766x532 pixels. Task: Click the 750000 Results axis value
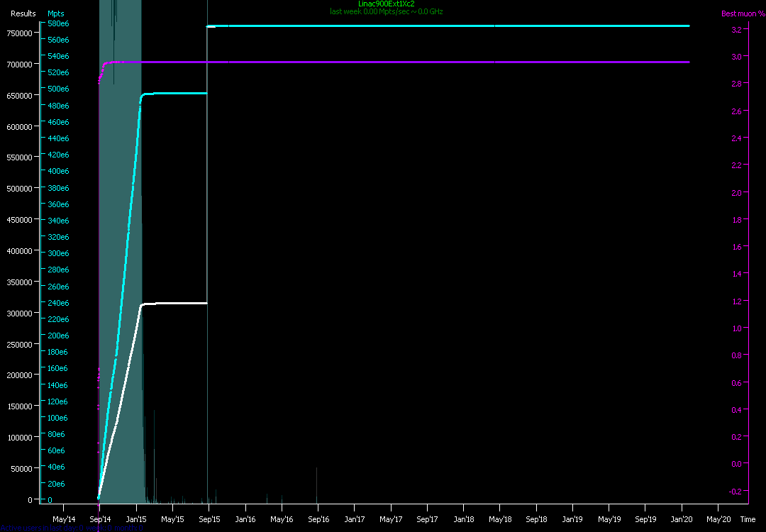tap(20, 33)
